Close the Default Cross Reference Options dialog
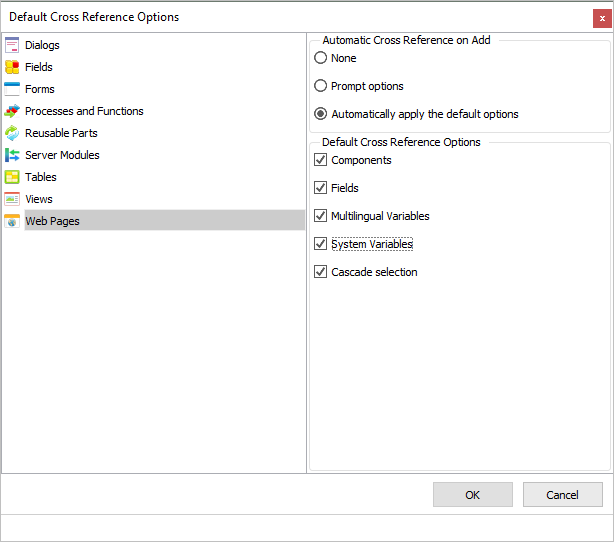This screenshot has height=542, width=614. point(602,17)
